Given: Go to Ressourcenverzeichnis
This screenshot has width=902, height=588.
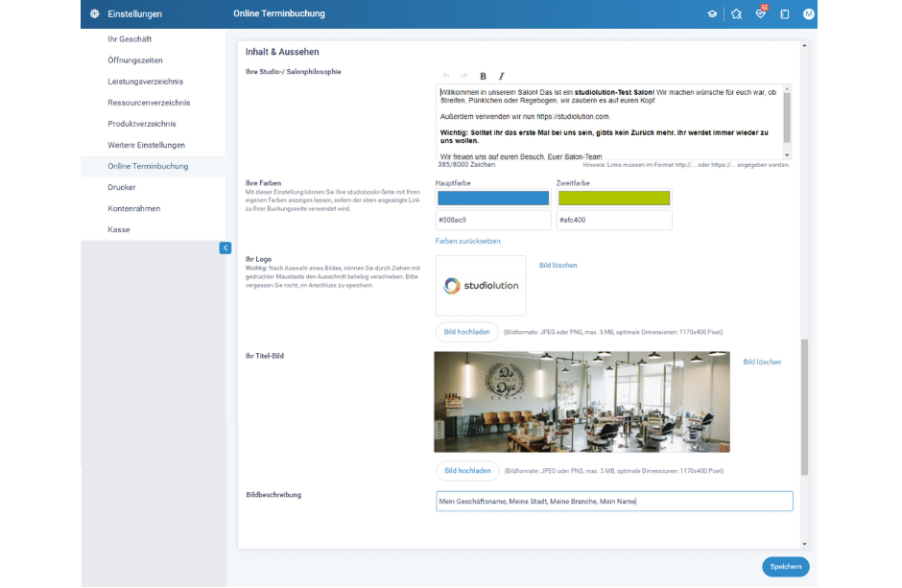Looking at the screenshot, I should point(149,103).
